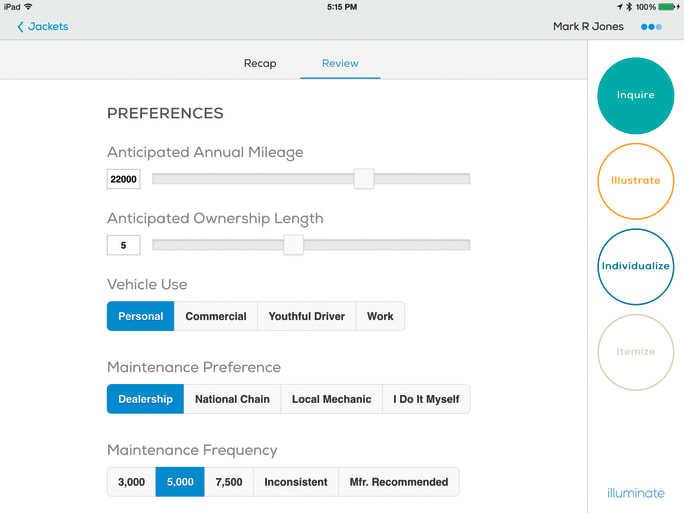Screen dimensions: 684x513
Task: Click the ownership length value field
Action: click(x=123, y=245)
